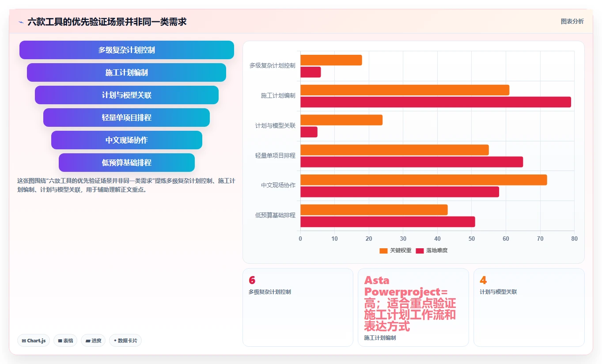The image size is (602, 364).
Task: Click the y-axis label 施工计划编制
Action: pyautogui.click(x=278, y=95)
